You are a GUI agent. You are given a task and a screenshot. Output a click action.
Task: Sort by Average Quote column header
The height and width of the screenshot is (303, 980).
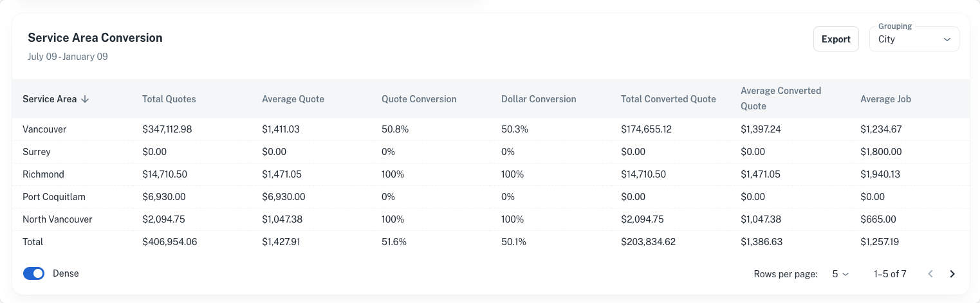(293, 99)
